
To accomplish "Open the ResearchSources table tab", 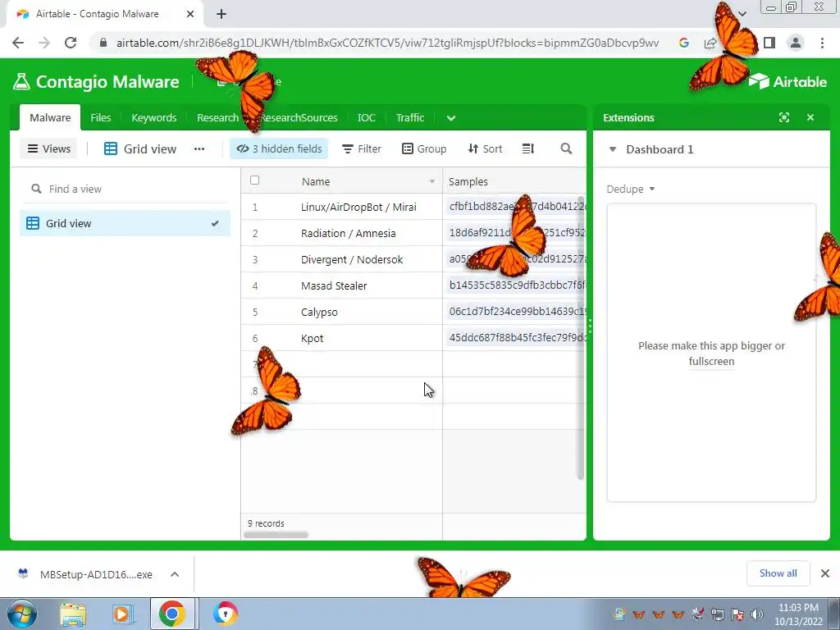I will tap(299, 117).
